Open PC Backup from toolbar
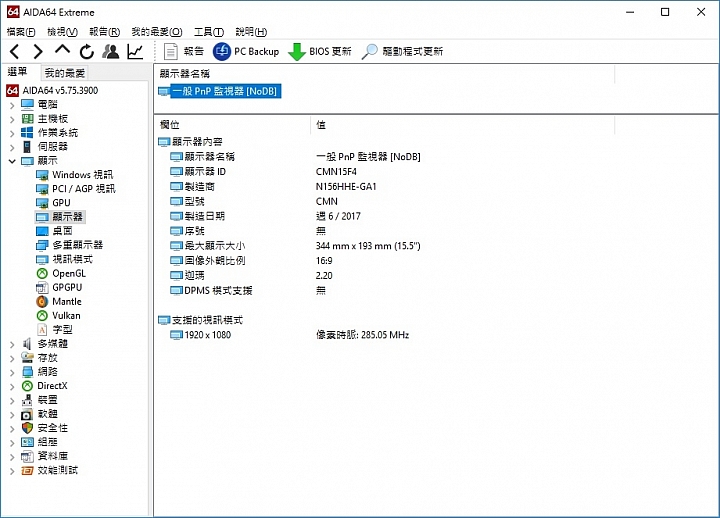The height and width of the screenshot is (518, 720). pyautogui.click(x=246, y=51)
